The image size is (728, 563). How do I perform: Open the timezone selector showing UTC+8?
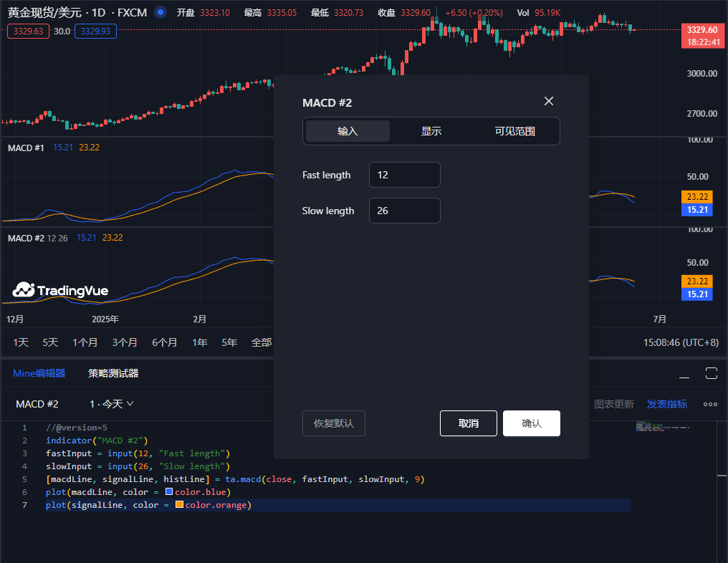coord(681,342)
